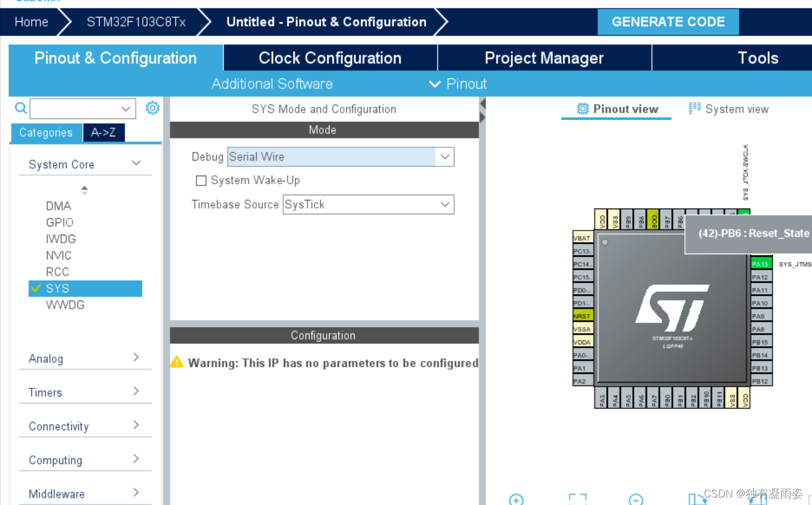Click pin PA9 on the chip

pos(762,316)
